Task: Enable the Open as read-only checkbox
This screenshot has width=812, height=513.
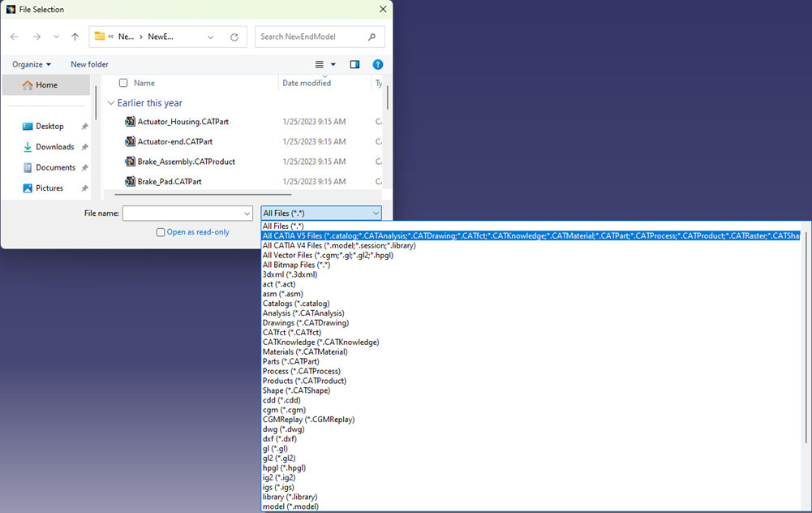Action: (161, 232)
